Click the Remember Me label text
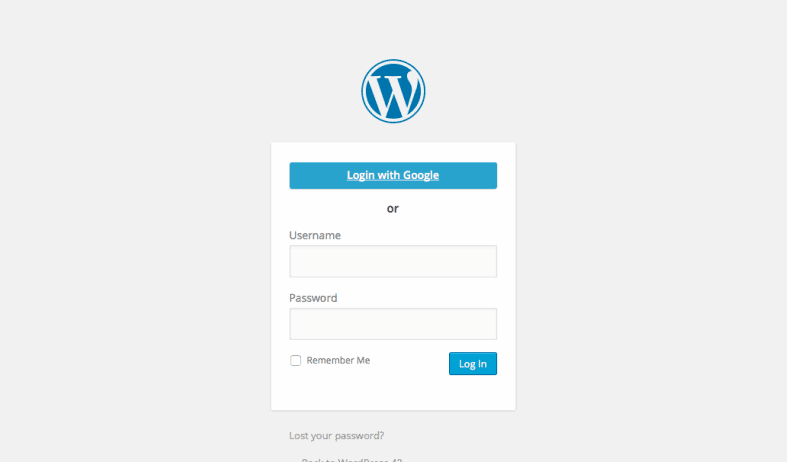 click(338, 361)
